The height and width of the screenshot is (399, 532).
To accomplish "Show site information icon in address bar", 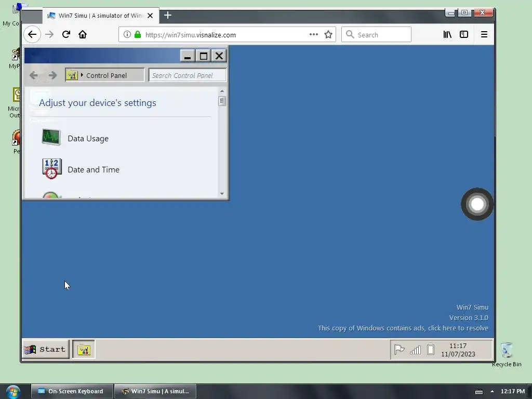I will 127,34.
